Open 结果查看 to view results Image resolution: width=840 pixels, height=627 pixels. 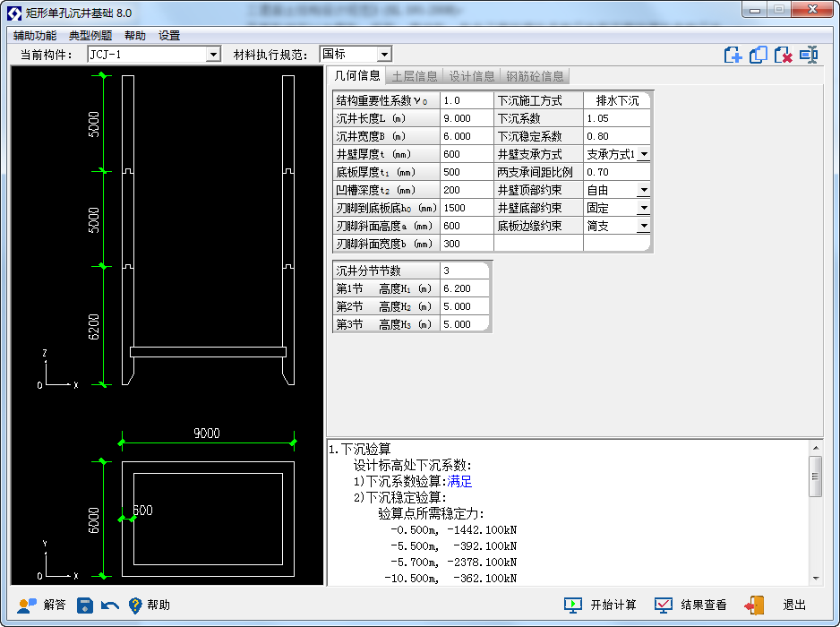pos(690,605)
